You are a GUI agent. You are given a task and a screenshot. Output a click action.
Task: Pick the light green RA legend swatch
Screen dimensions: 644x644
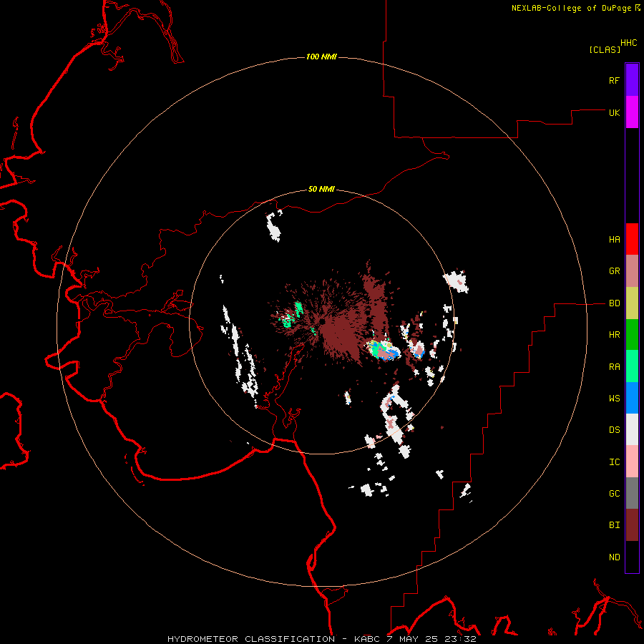pyautogui.click(x=632, y=366)
